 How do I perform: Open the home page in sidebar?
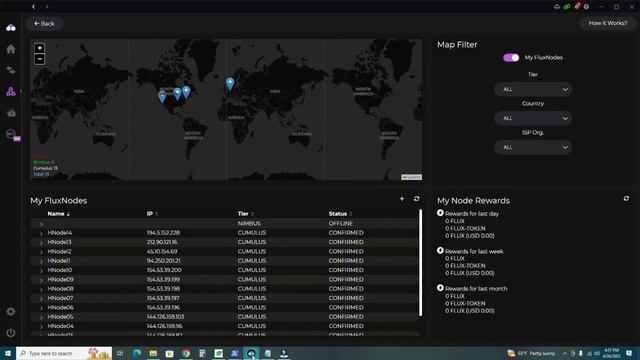(11, 49)
